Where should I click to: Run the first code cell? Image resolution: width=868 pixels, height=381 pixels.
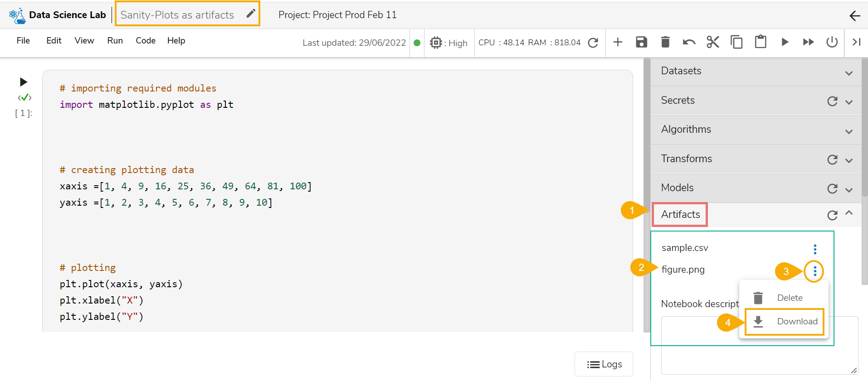pyautogui.click(x=24, y=82)
